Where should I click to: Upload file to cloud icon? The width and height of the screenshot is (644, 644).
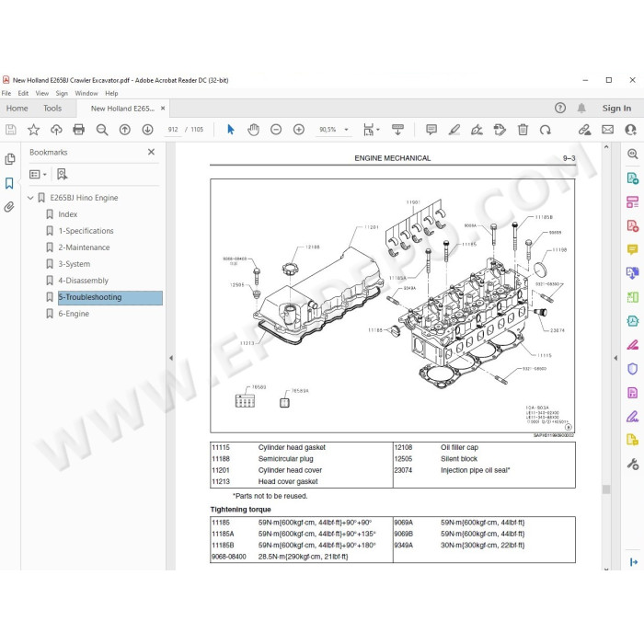(x=56, y=130)
